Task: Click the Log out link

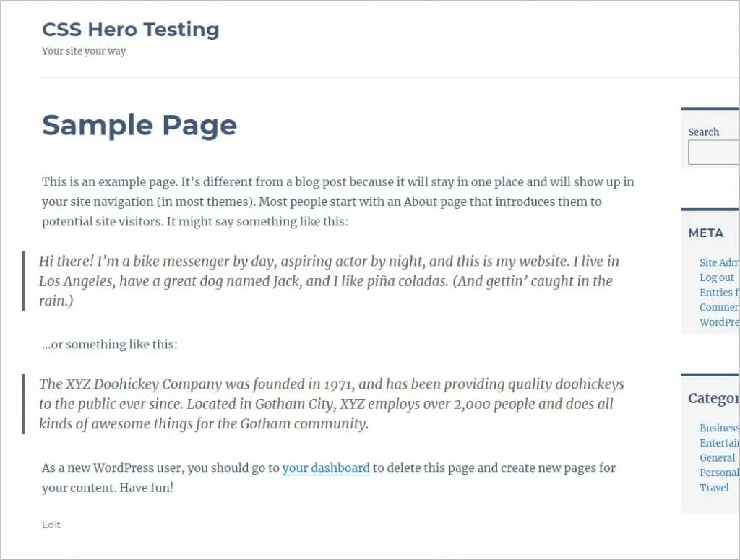Action: click(x=717, y=277)
